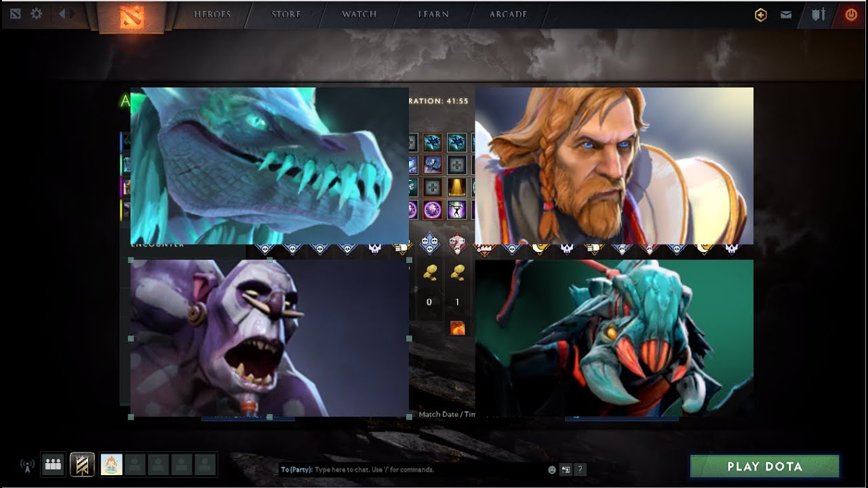Click the 'Match Date' label
Viewport: 868px width, 488px height.
(x=439, y=414)
